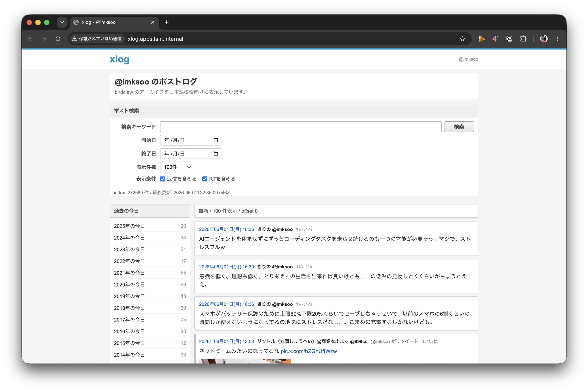Click the retweeted post's image thumbnail
Screen dimensions: 588x392
coord(245,361)
